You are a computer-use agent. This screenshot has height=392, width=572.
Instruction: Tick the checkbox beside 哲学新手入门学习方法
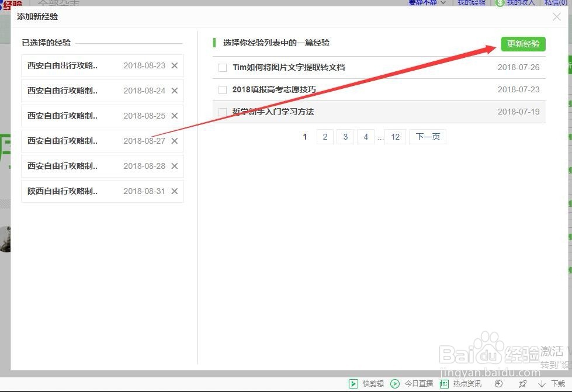pos(223,111)
